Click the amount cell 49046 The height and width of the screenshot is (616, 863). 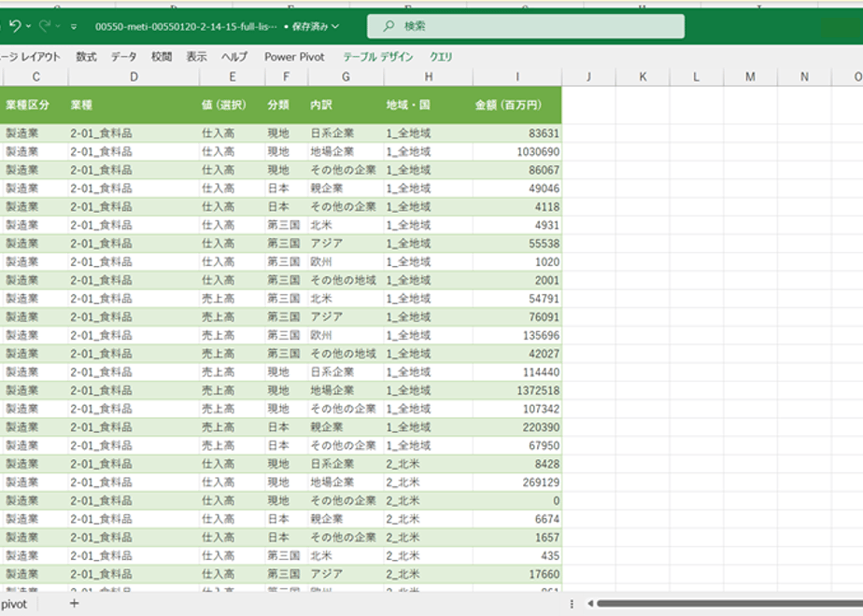coord(517,189)
